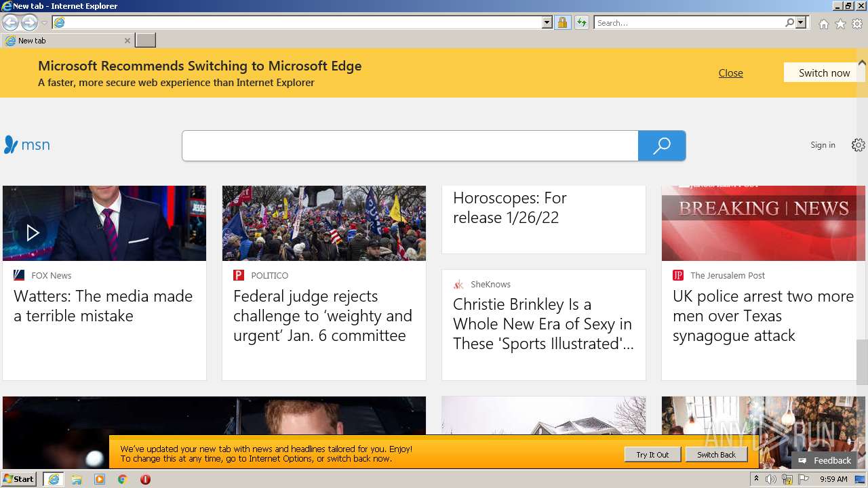Click the 9:59 AM system clock

point(833,479)
